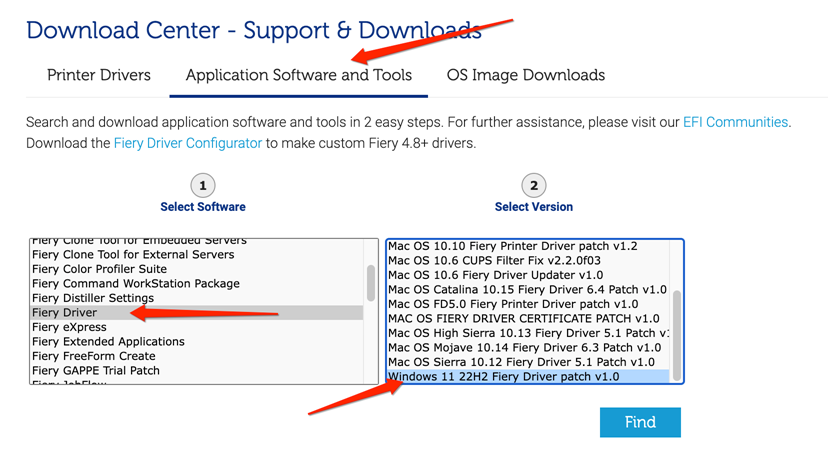Choose Fiery FreeForm Create
Image resolution: width=828 pixels, height=450 pixels.
click(x=94, y=356)
